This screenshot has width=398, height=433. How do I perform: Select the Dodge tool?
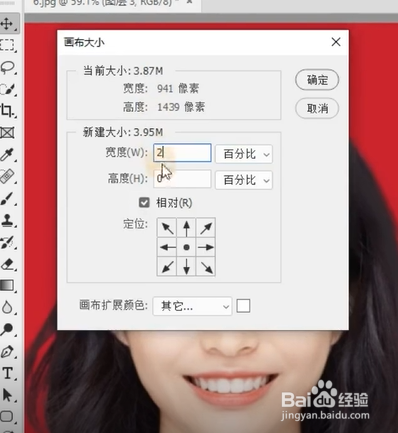tap(7, 329)
